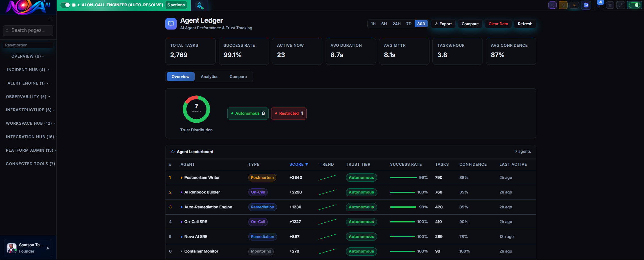Expand Integration Hub in the sidebar
The width and height of the screenshot is (644, 260).
click(x=30, y=137)
